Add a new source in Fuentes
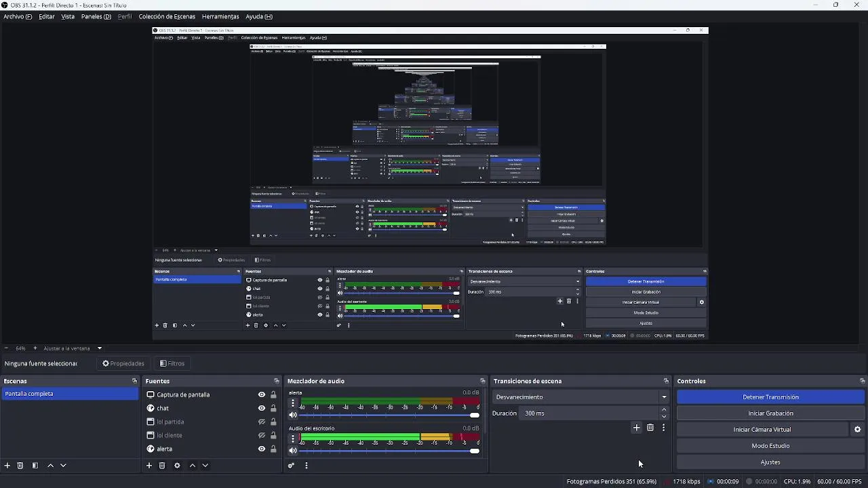Viewport: 868px width, 488px height. (x=149, y=466)
